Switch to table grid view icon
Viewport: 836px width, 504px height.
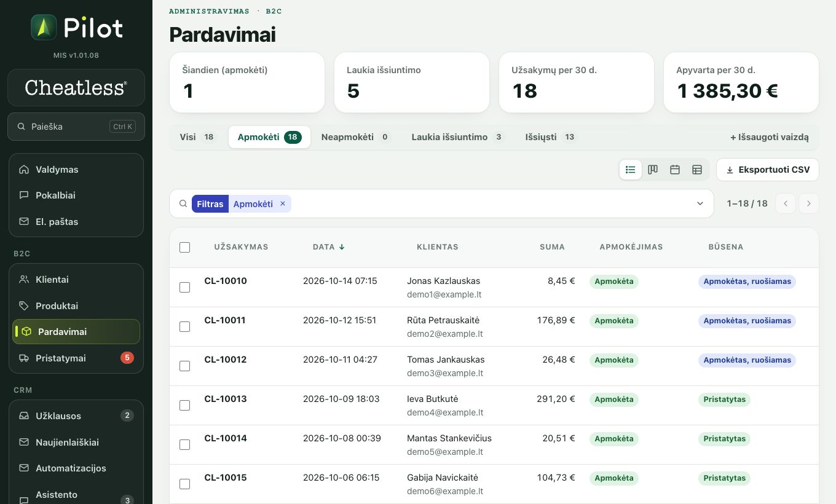(697, 170)
